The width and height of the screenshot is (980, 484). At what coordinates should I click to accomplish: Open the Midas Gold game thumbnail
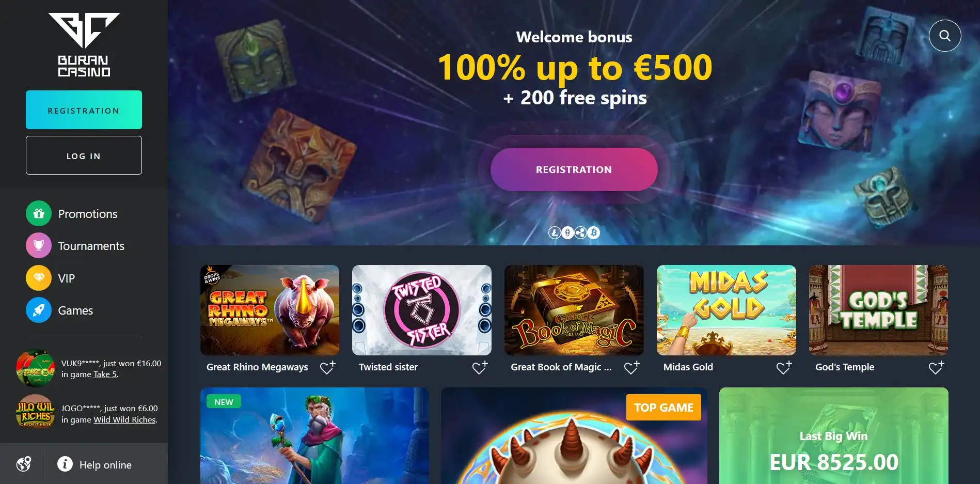[x=726, y=310]
